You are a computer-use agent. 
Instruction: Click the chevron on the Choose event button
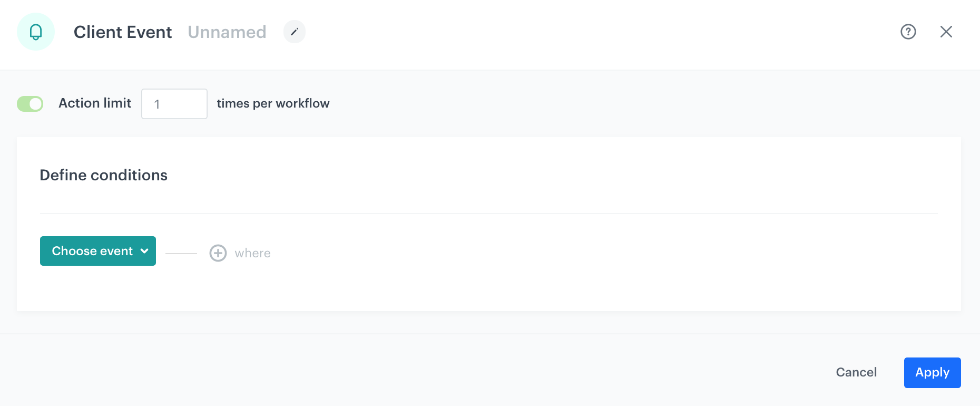(144, 251)
